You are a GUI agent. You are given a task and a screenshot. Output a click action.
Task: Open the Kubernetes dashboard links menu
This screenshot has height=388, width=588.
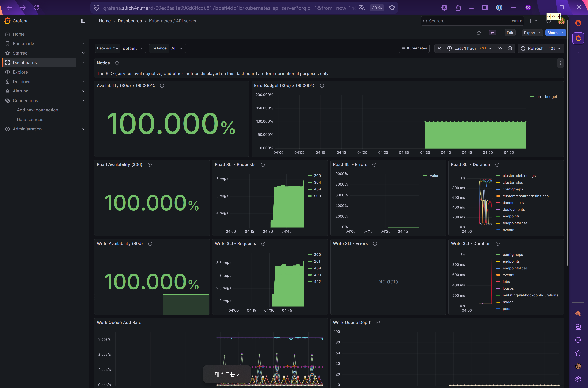tap(414, 48)
